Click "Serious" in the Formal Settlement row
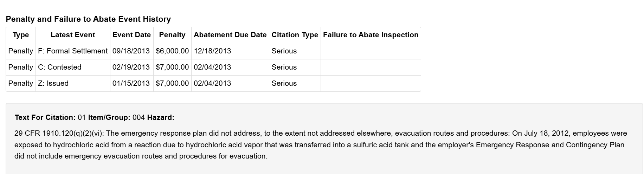Viewport: 644px width, 174px height. (284, 51)
